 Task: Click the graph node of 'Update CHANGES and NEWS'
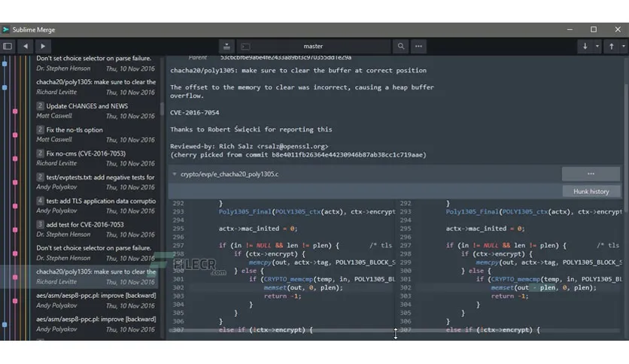[x=15, y=111]
